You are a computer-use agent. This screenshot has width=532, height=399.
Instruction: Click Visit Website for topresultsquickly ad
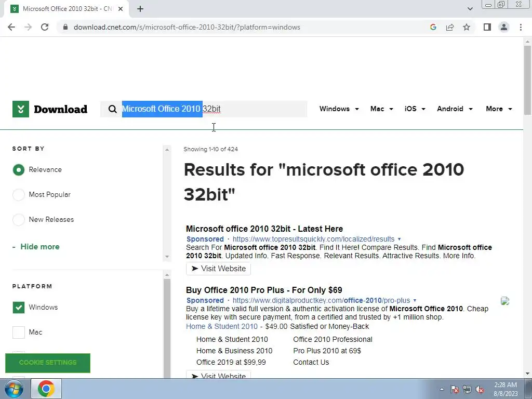(x=218, y=269)
